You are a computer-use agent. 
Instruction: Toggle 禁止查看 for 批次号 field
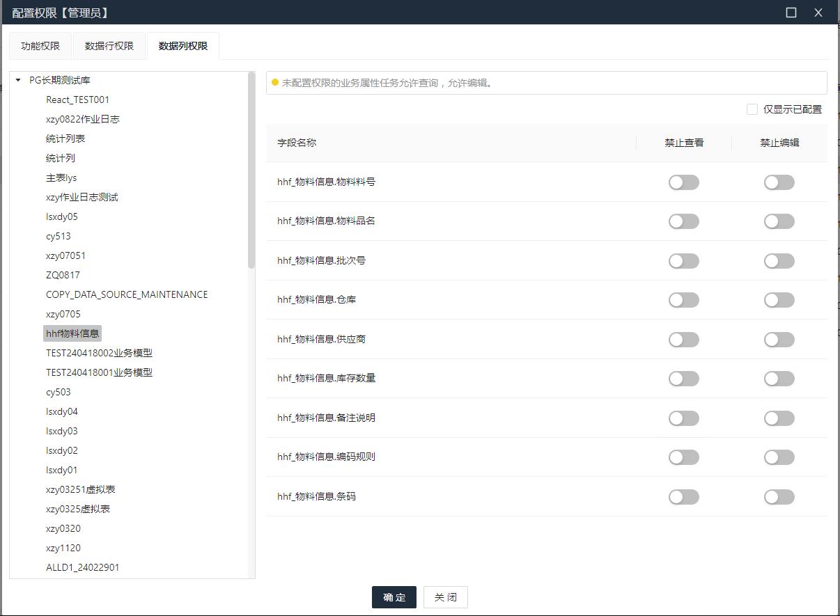tap(683, 261)
